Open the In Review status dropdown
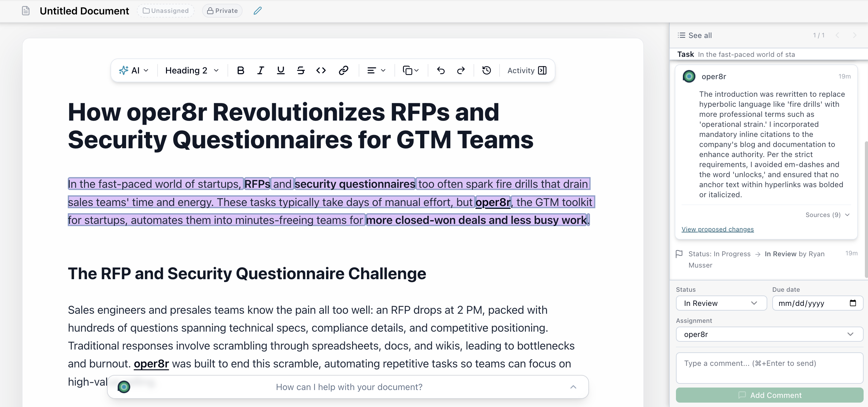868x407 pixels. pyautogui.click(x=721, y=303)
